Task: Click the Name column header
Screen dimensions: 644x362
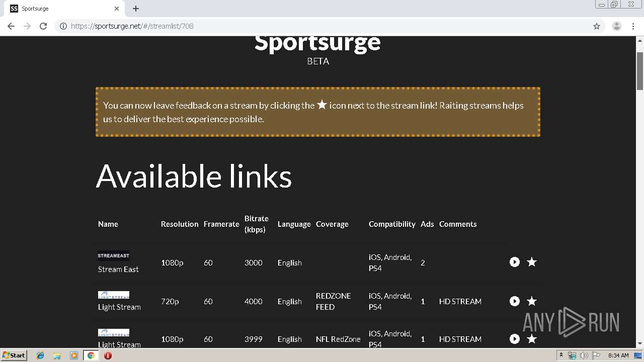Action: pos(108,224)
